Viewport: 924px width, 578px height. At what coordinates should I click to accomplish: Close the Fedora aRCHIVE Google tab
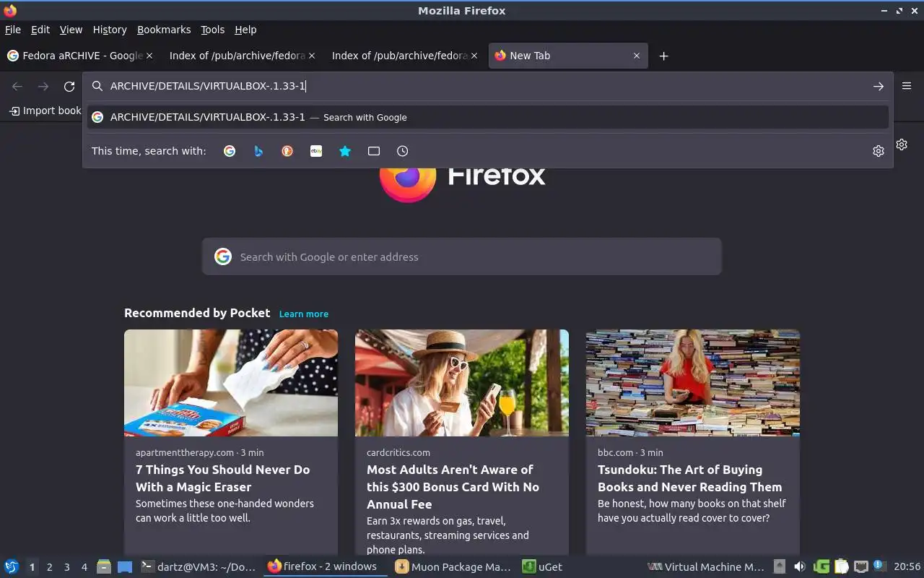point(149,56)
